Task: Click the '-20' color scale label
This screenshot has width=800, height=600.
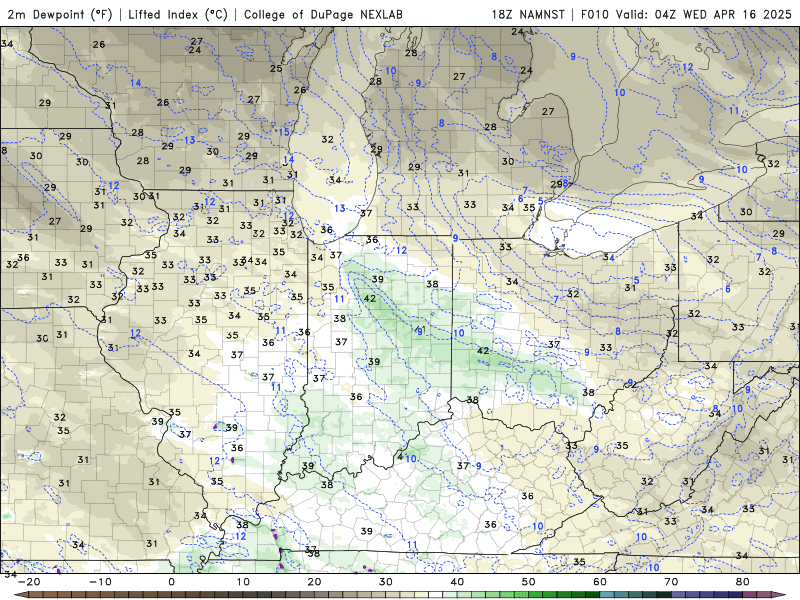Action: coord(29,582)
